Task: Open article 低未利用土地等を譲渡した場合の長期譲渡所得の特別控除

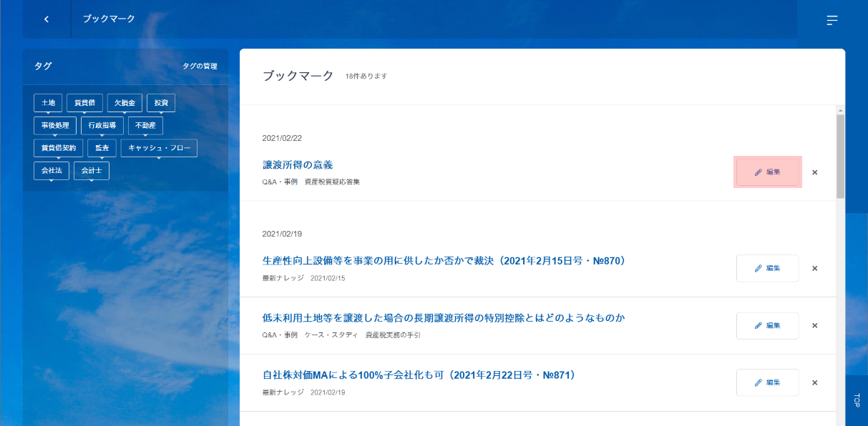Action: (444, 317)
